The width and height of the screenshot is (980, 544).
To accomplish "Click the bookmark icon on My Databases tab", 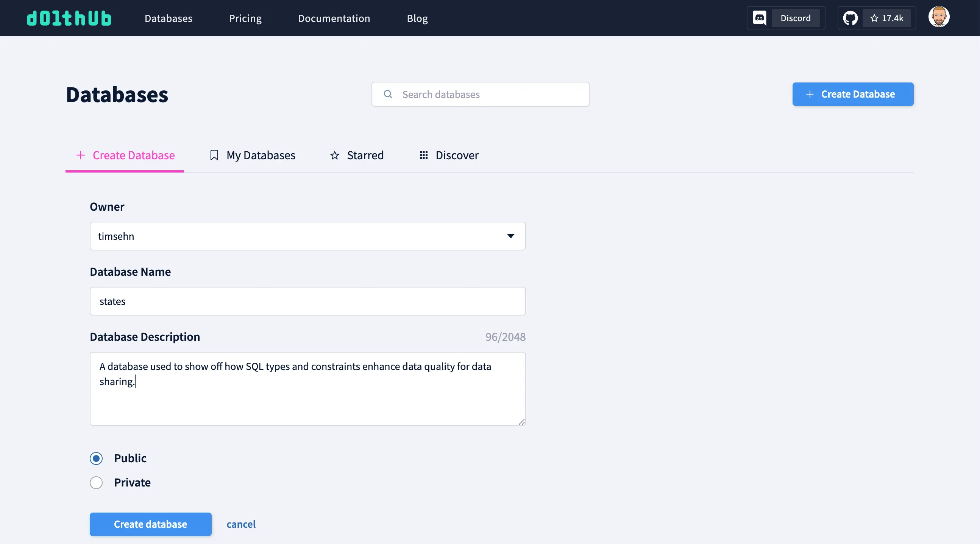I will click(x=214, y=155).
